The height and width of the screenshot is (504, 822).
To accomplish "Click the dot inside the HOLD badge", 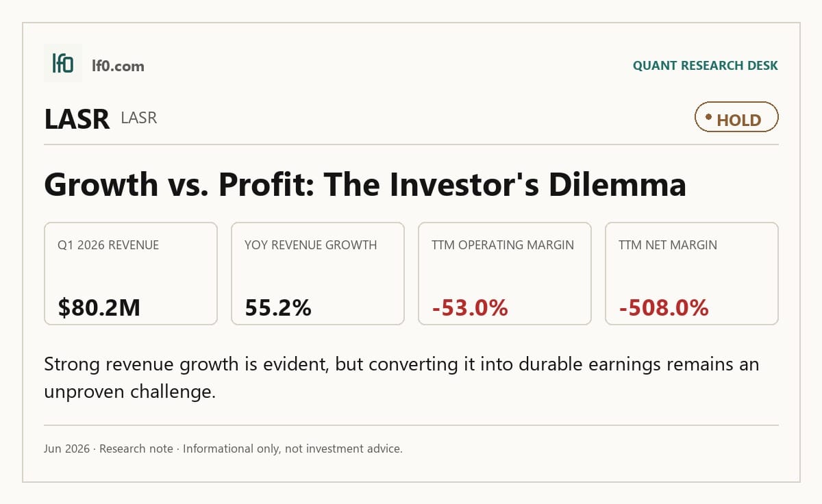I will pyautogui.click(x=709, y=117).
